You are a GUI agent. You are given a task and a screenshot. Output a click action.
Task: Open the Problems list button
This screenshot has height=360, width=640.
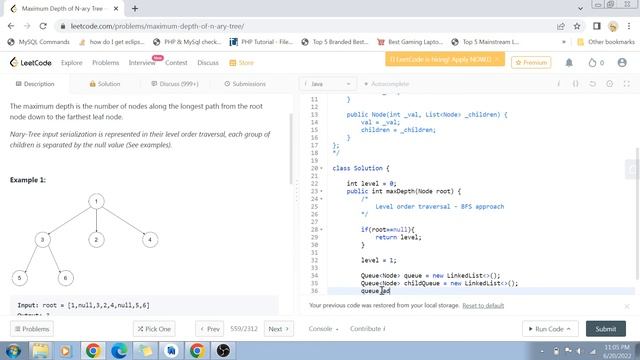click(32, 329)
